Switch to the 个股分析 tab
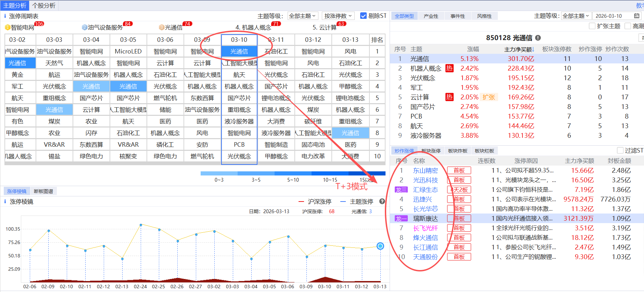 tap(44, 5)
